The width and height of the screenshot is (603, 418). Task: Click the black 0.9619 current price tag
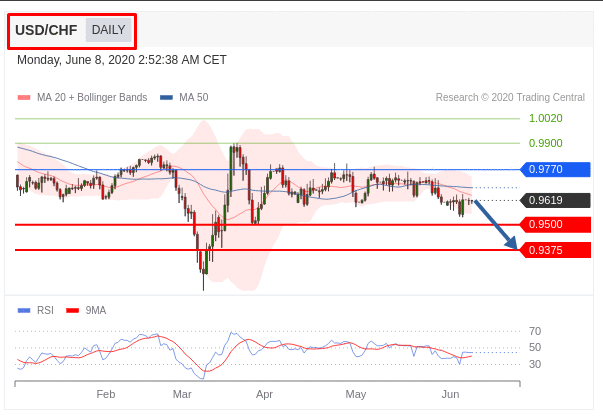point(555,200)
